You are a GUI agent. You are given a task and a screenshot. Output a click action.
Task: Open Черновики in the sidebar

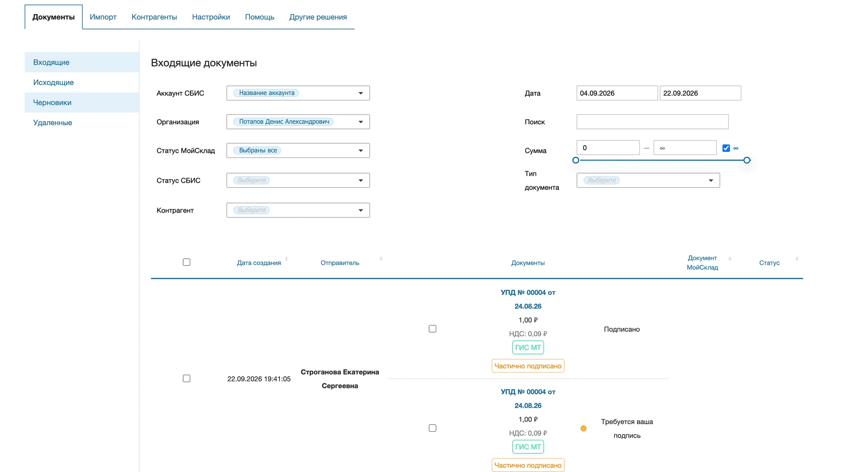(82, 103)
